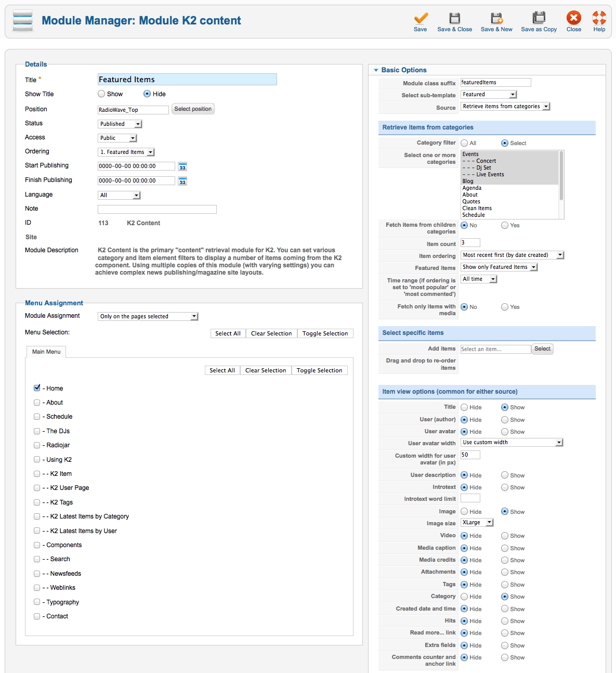Click the upper Toggle Selection button
Screen dimensions: 616x673
point(325,333)
